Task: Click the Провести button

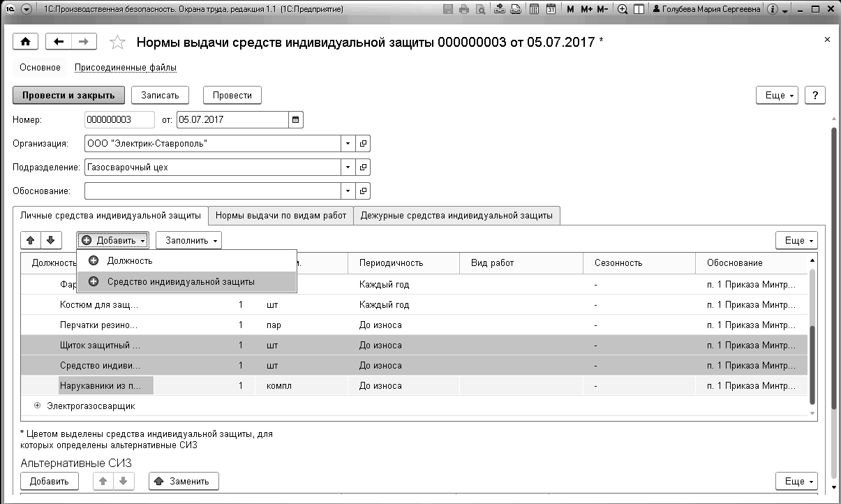Action: (232, 95)
